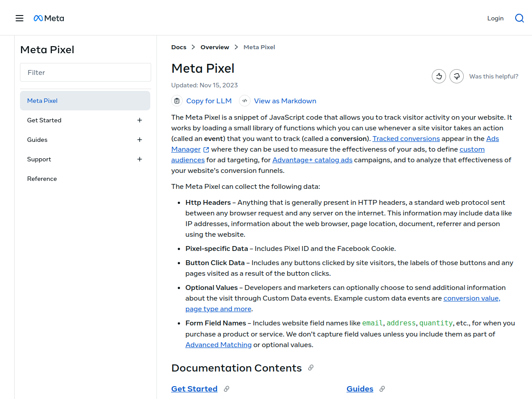Image resolution: width=532 pixels, height=399 pixels.
Task: Open the hamburger navigation menu
Action: [x=20, y=18]
